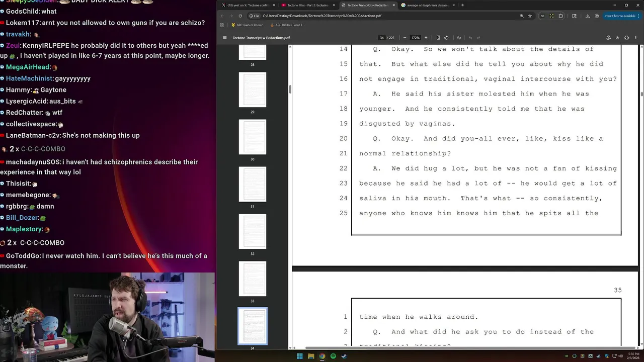The height and width of the screenshot is (362, 644).
Task: Click the Chrome address bar URL
Action: click(x=322, y=16)
